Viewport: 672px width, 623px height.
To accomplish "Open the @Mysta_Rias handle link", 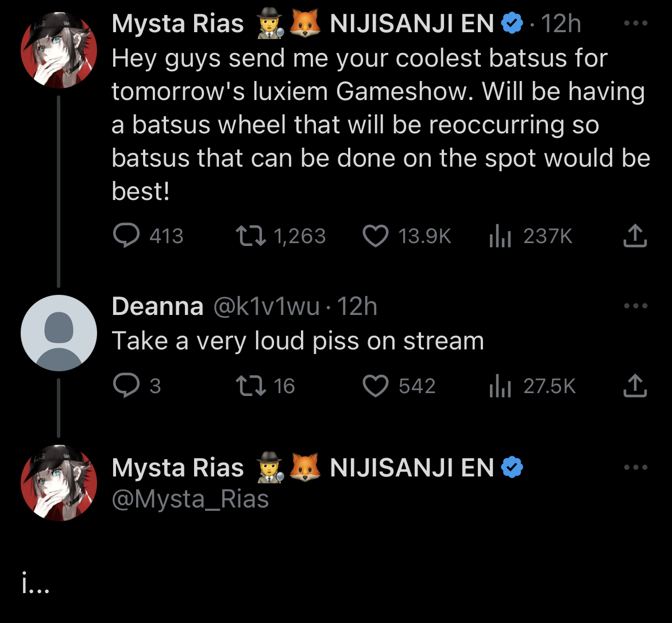I will click(190, 498).
